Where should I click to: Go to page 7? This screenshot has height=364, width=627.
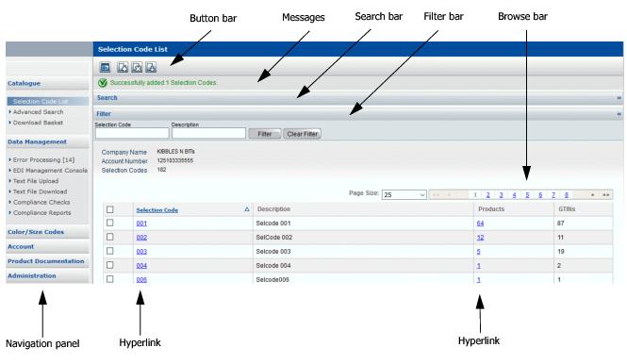(553, 195)
